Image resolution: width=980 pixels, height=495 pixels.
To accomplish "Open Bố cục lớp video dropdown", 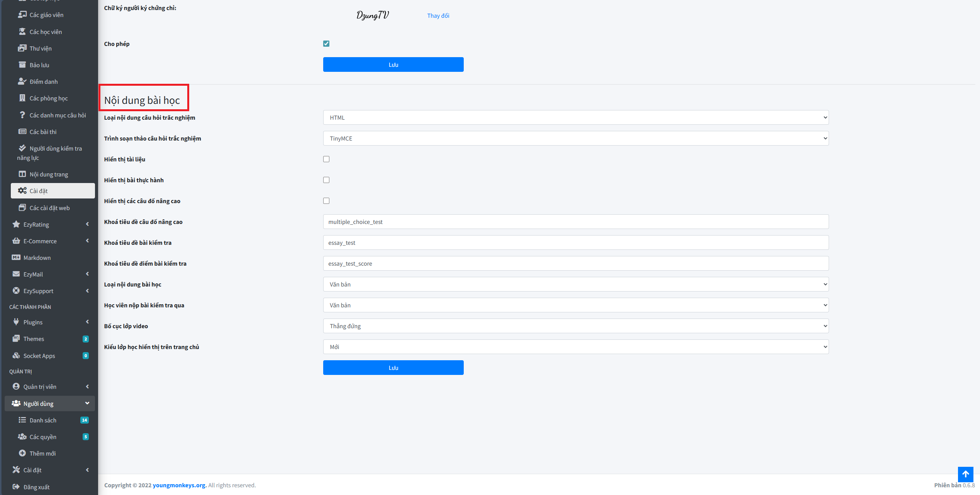I will [576, 326].
